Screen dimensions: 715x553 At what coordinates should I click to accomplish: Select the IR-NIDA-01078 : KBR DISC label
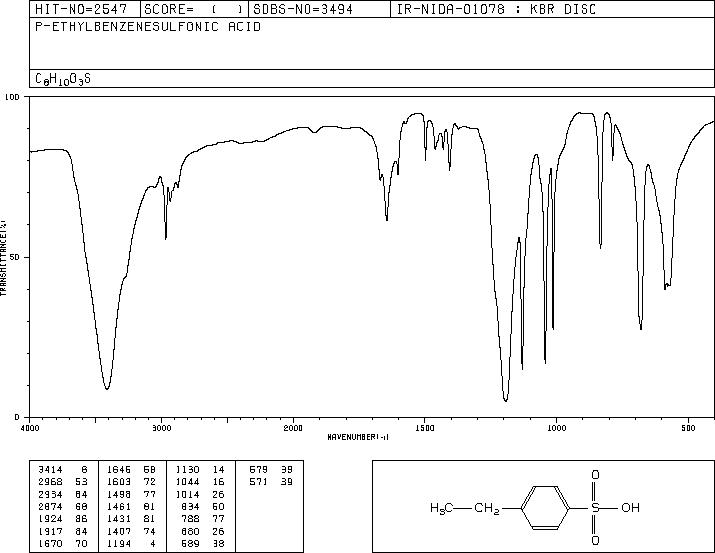tap(497, 9)
